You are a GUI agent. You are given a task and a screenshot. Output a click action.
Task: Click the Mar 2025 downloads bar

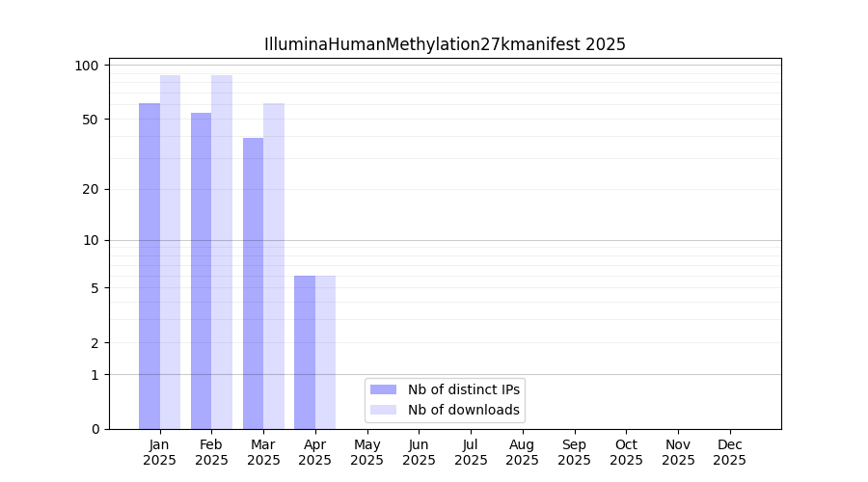(x=274, y=265)
